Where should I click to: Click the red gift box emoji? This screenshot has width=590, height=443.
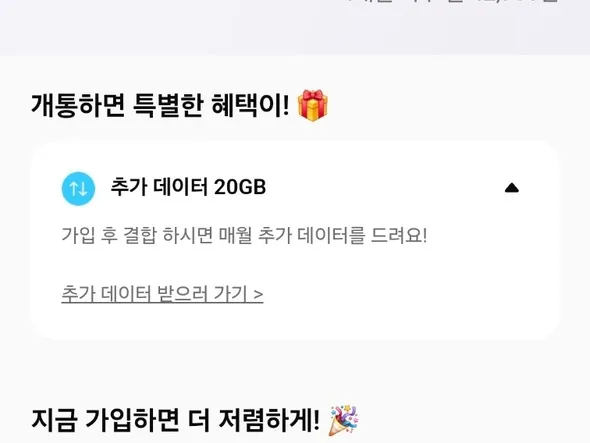(x=313, y=105)
